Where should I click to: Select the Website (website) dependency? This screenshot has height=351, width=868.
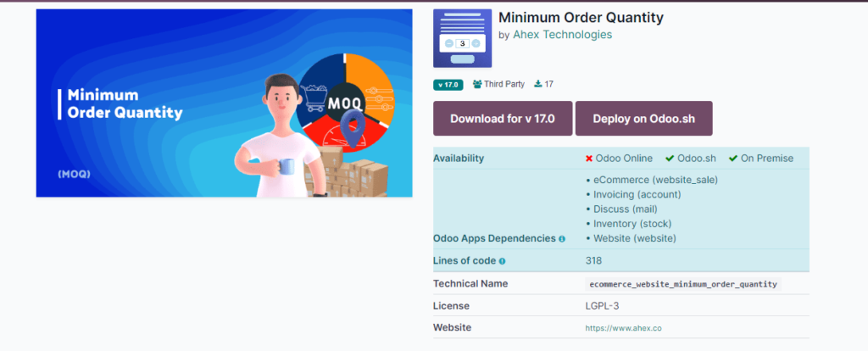634,238
